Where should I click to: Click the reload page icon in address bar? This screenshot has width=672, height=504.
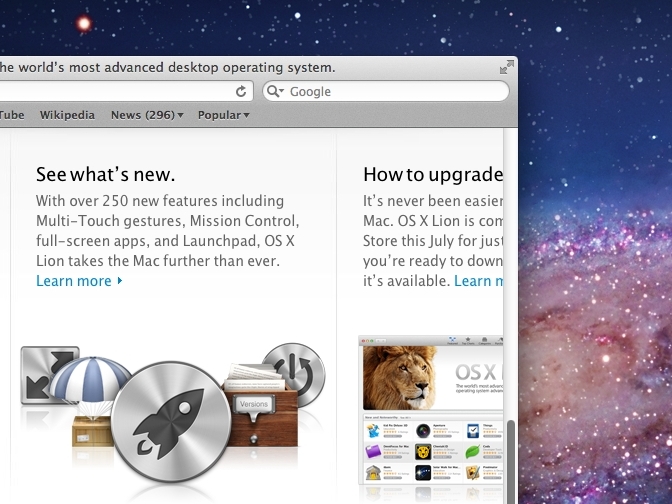pyautogui.click(x=241, y=91)
